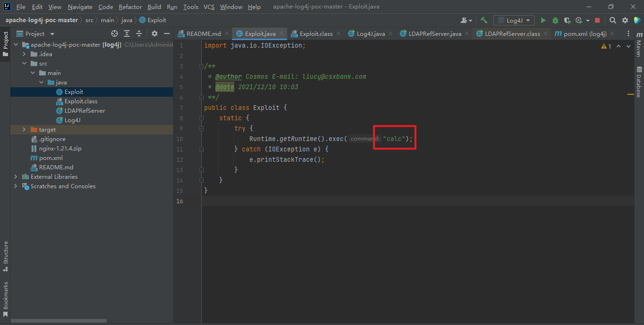This screenshot has height=325, width=644.
Task: Select nginx-1.21.4.zip in project tree
Action: pos(60,149)
